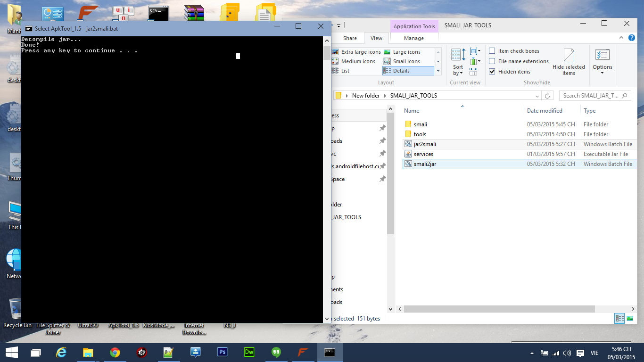Screen dimensions: 644x362
Task: Switch to large thumbnails view icon
Action: point(630,319)
